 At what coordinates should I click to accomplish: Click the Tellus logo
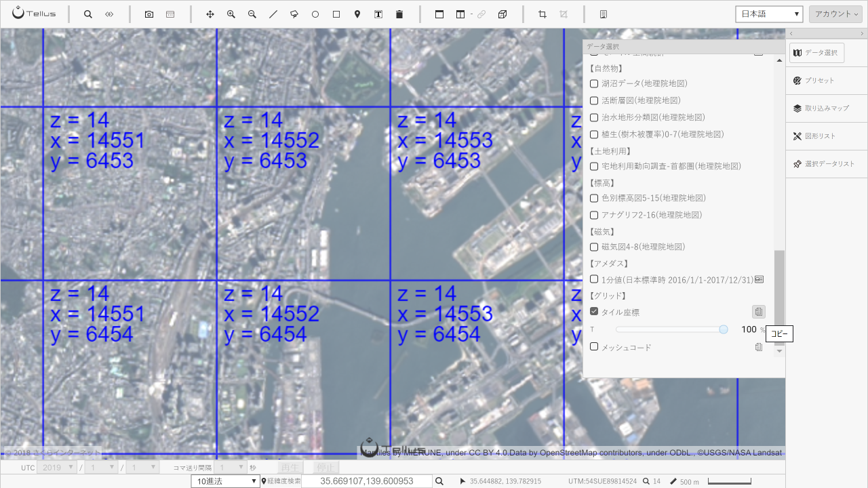coord(34,14)
